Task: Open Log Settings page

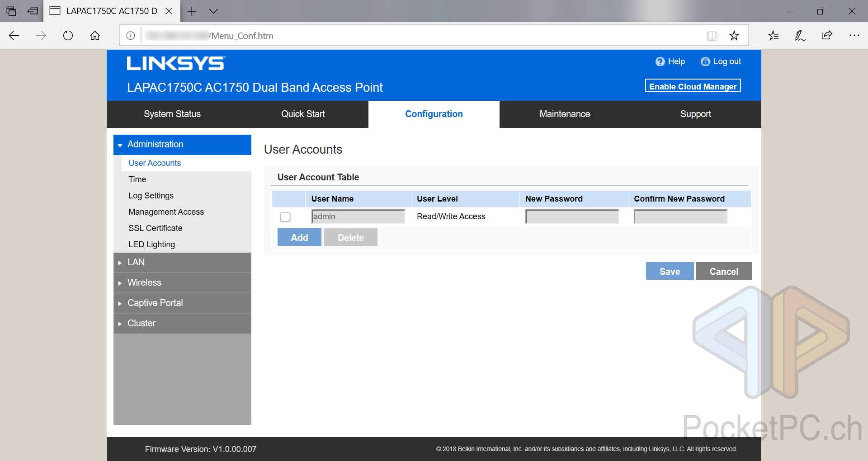Action: click(151, 196)
